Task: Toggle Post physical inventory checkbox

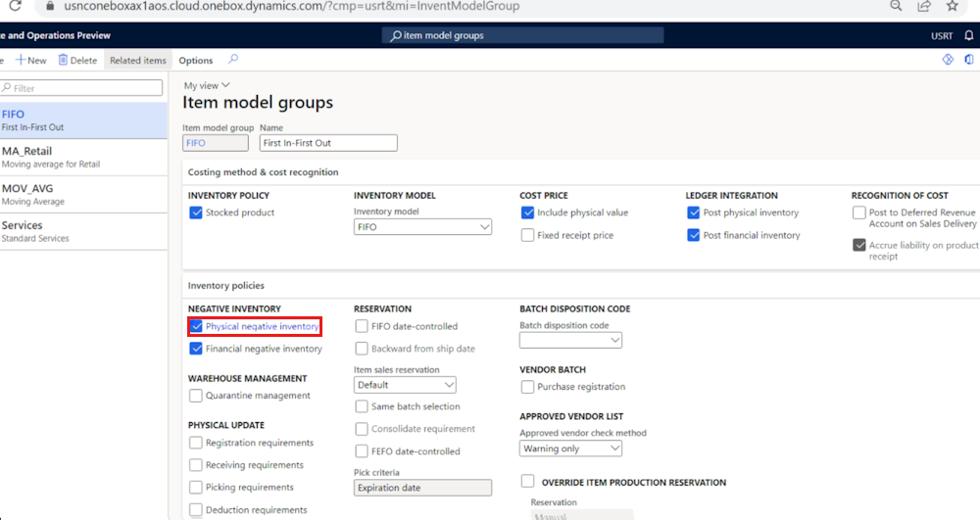Action: [693, 213]
